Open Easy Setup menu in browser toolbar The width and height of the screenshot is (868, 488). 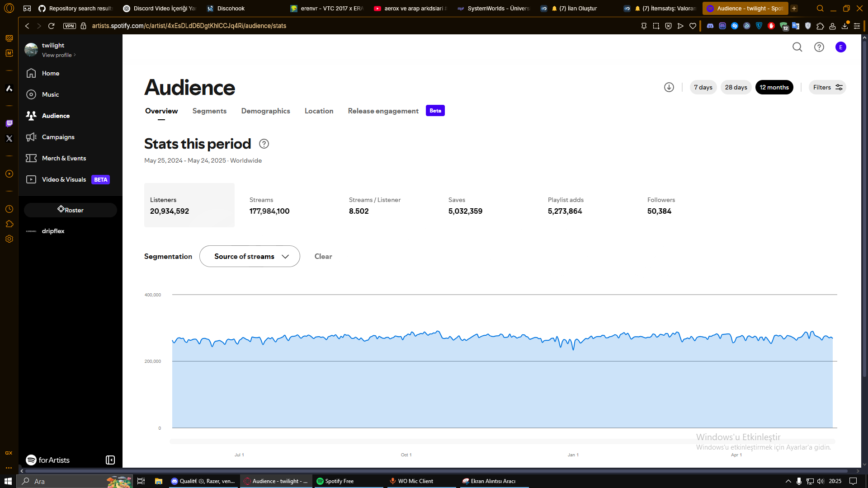pos(857,26)
